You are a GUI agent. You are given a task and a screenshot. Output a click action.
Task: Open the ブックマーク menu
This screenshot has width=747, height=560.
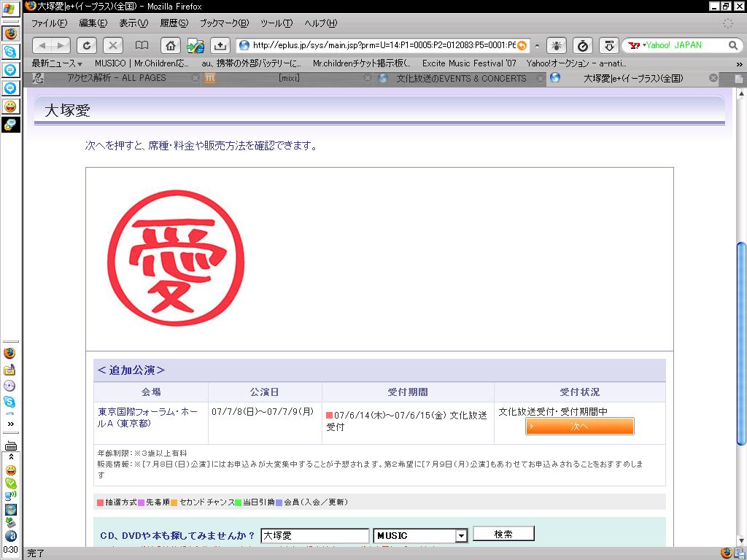[x=224, y=23]
